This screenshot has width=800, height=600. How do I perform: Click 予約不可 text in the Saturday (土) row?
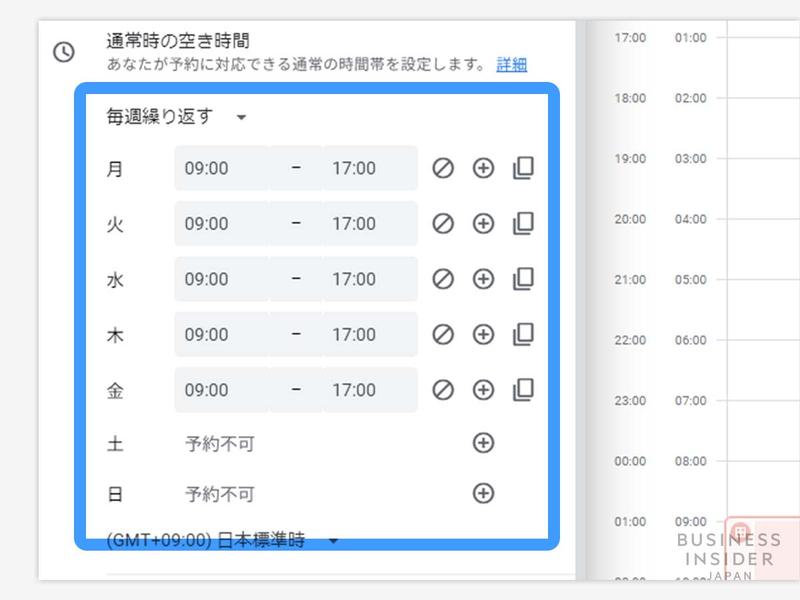(220, 444)
